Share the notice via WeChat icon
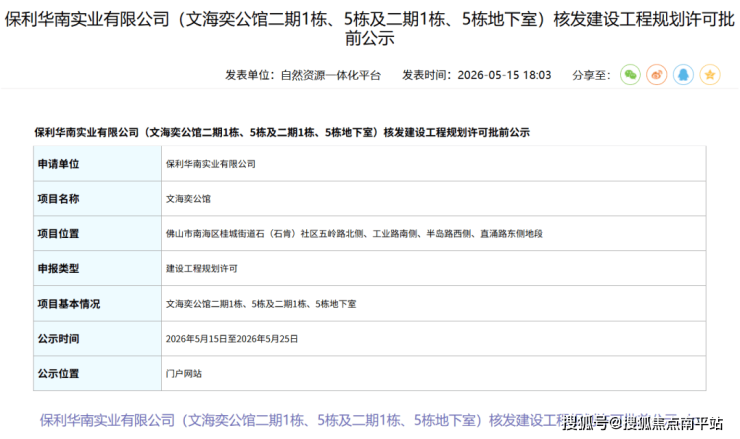This screenshot has height=439, width=740. [x=630, y=75]
